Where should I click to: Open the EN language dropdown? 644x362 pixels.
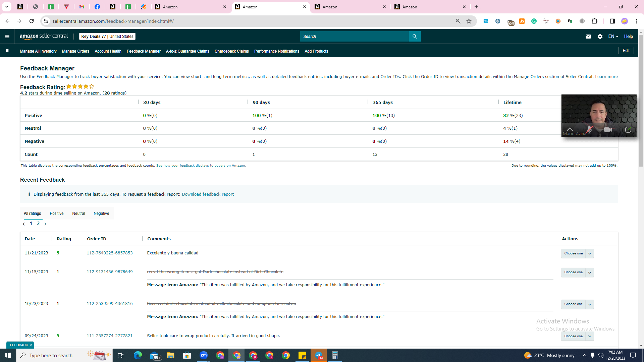[613, 37]
